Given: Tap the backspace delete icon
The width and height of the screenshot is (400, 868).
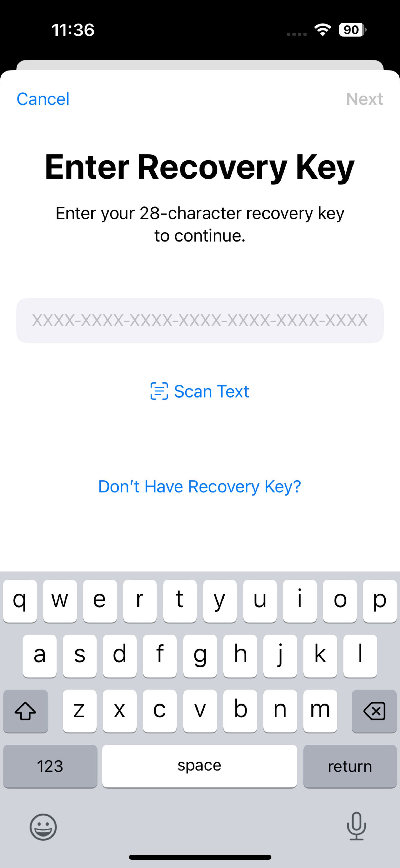Looking at the screenshot, I should point(373,710).
